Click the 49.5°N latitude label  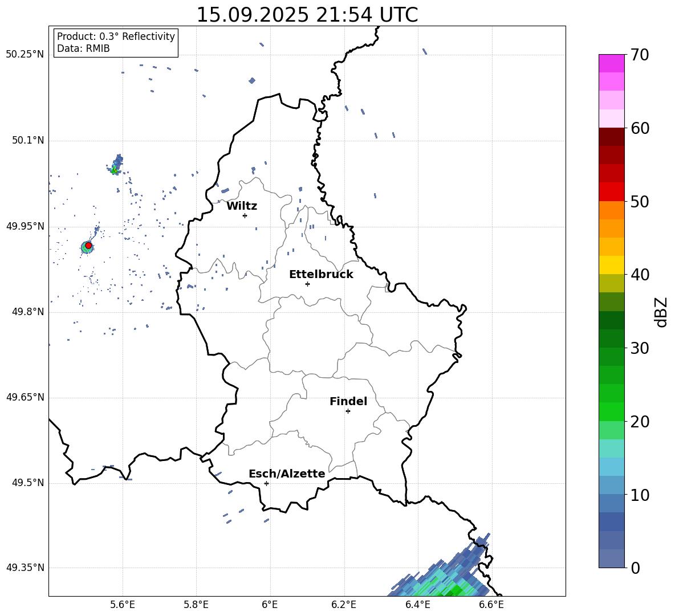coord(29,483)
